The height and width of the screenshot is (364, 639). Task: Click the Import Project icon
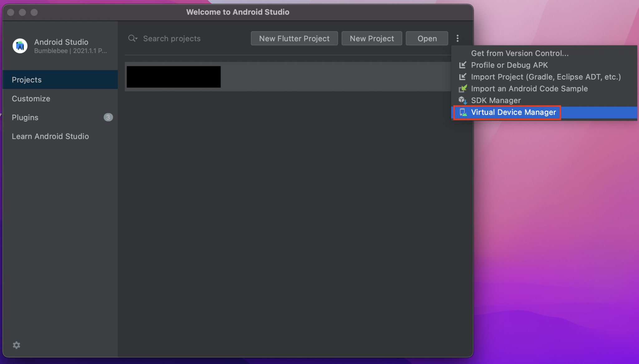point(463,77)
